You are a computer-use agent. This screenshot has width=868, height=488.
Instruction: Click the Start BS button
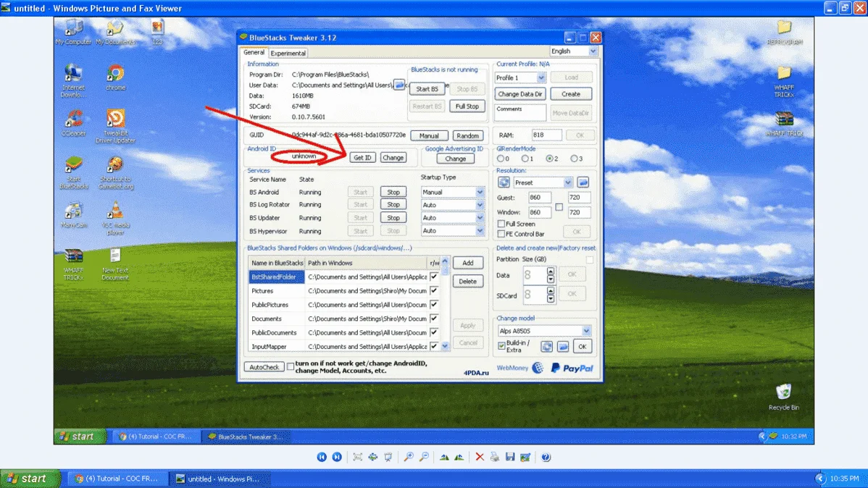(x=427, y=89)
